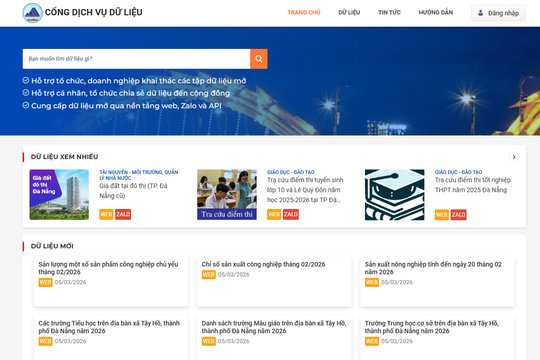Click WEB badge under Trường Trung học cơ sở
This screenshot has height=360, width=540.
click(x=372, y=341)
